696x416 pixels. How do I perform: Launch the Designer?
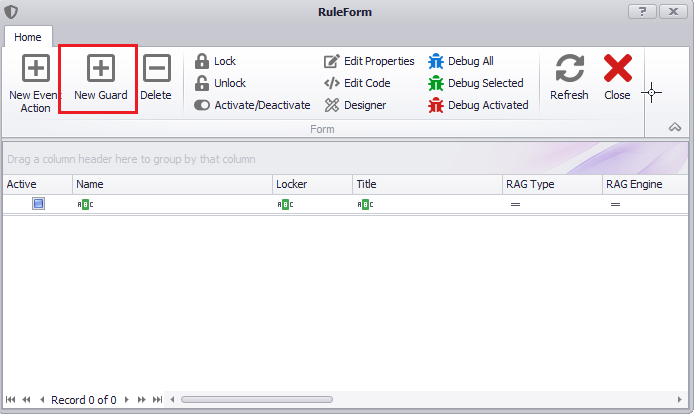click(x=355, y=105)
